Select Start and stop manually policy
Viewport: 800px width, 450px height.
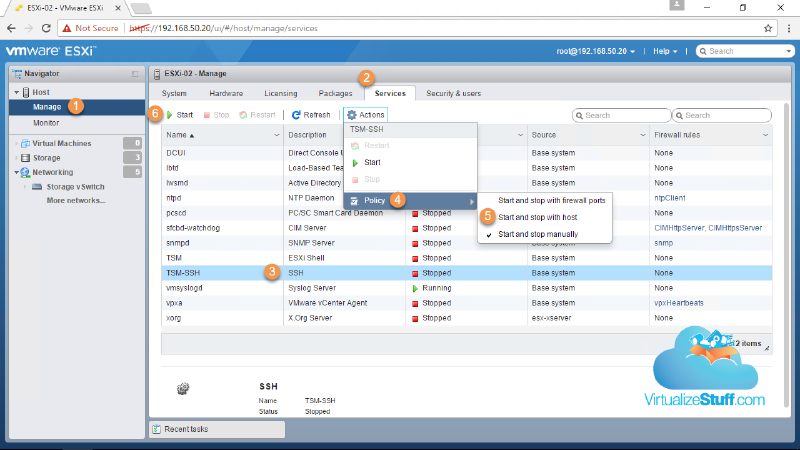click(x=545, y=234)
